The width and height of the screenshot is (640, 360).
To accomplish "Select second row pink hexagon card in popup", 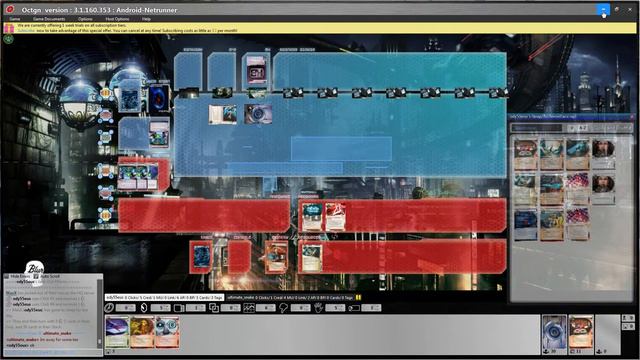I will (x=578, y=189).
